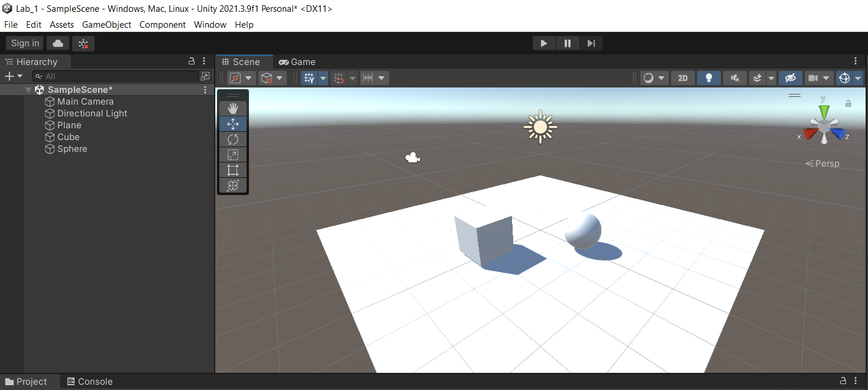The height and width of the screenshot is (390, 868).
Task: Open the create plus dropdown in Hierarchy
Action: pyautogui.click(x=14, y=76)
